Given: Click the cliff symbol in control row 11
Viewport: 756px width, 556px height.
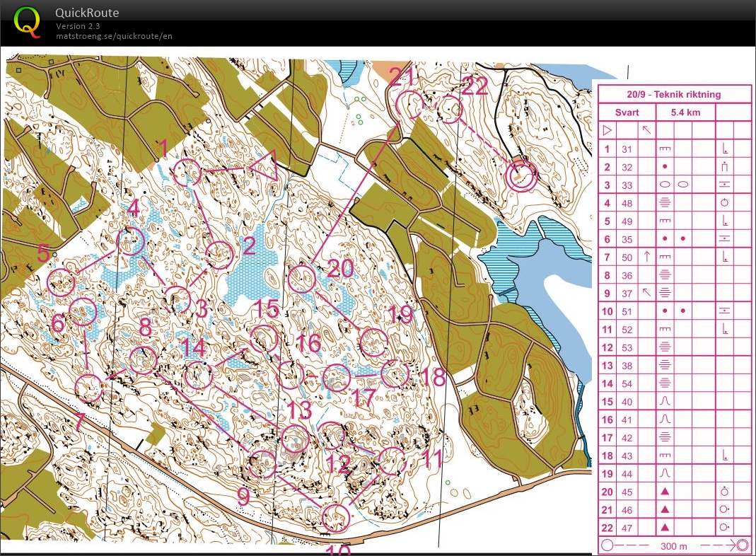Looking at the screenshot, I should click(665, 330).
